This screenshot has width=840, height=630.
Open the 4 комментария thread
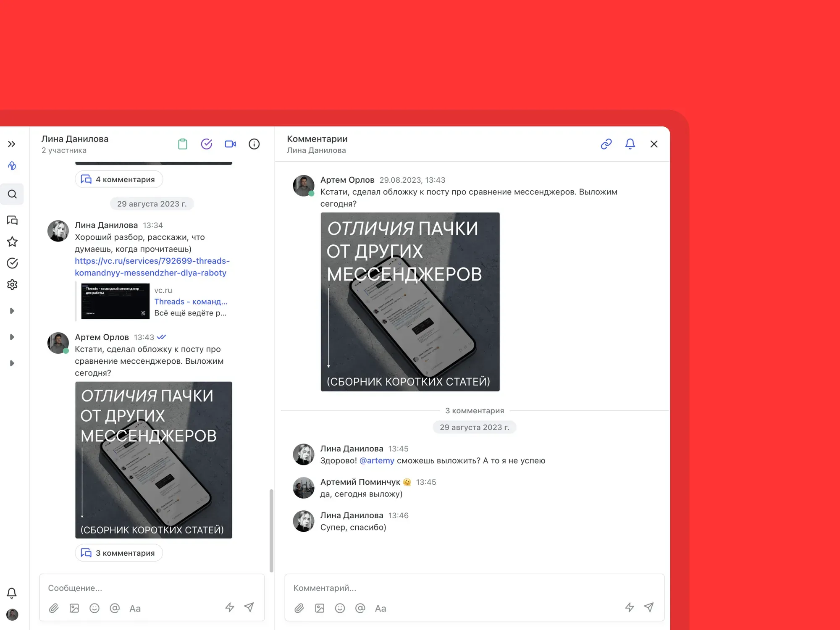point(119,179)
